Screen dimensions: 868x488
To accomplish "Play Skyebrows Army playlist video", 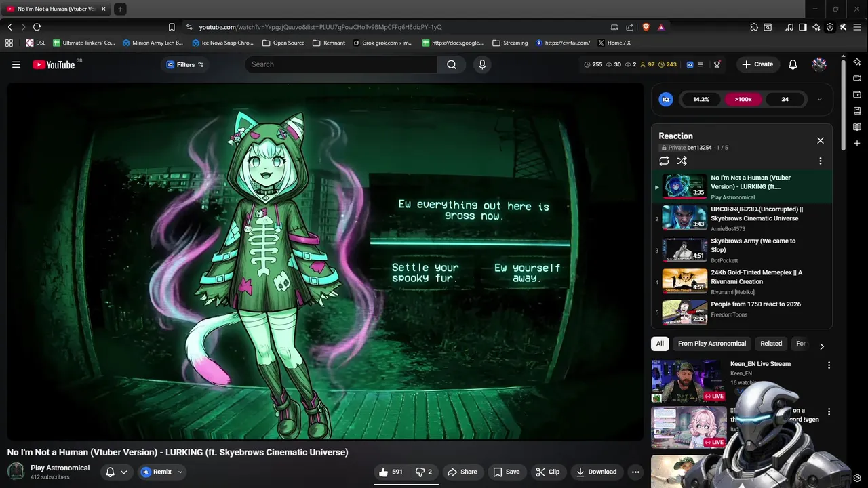I will [742, 250].
